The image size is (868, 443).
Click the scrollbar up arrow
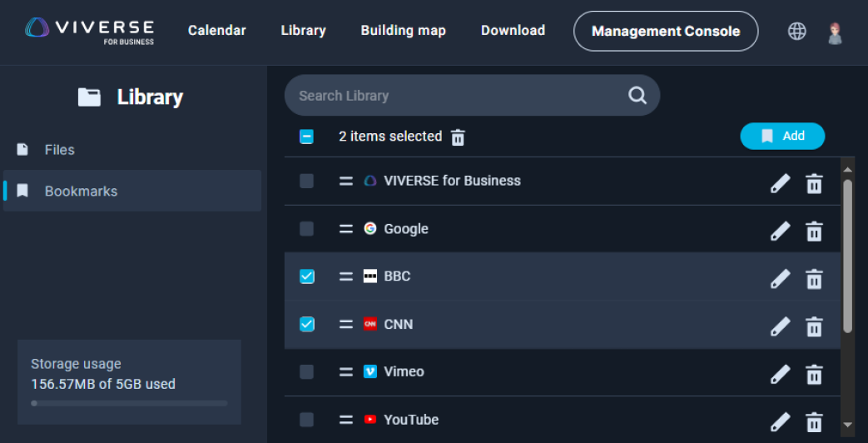point(847,167)
